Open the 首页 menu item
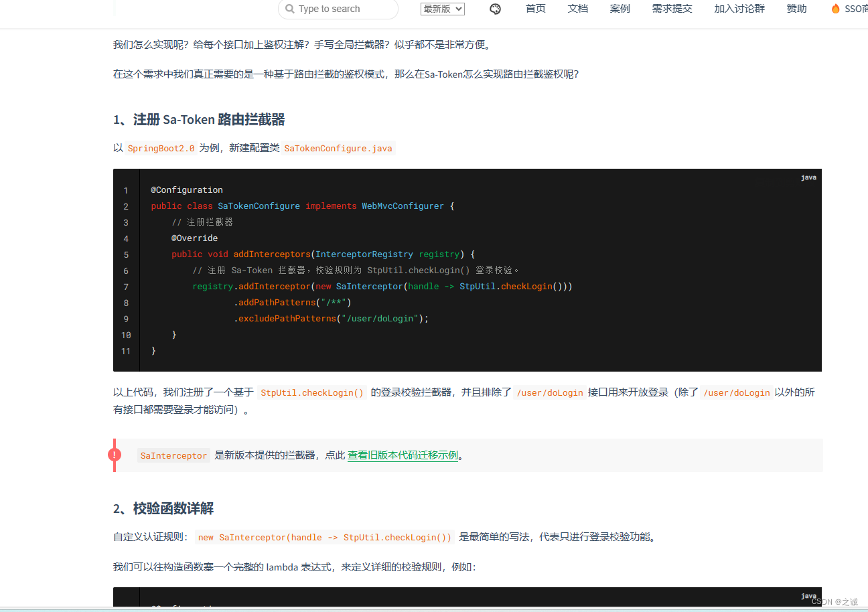This screenshot has width=868, height=612. (536, 9)
